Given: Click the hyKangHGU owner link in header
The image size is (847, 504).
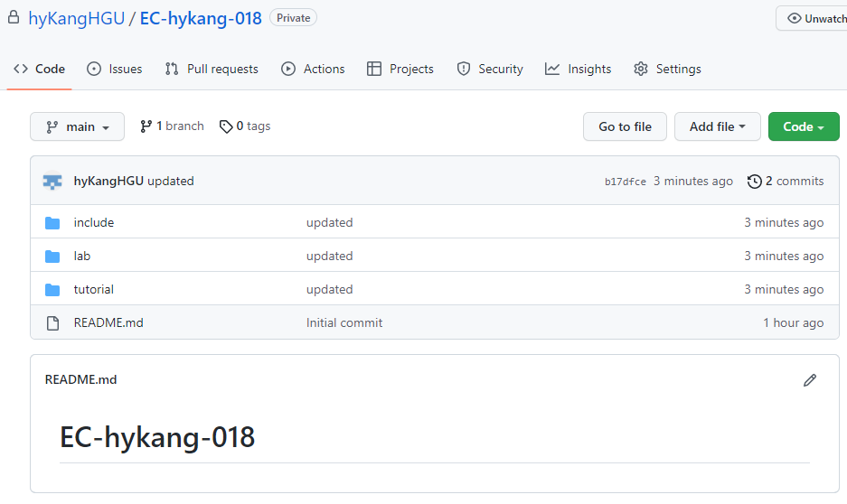Looking at the screenshot, I should (76, 18).
